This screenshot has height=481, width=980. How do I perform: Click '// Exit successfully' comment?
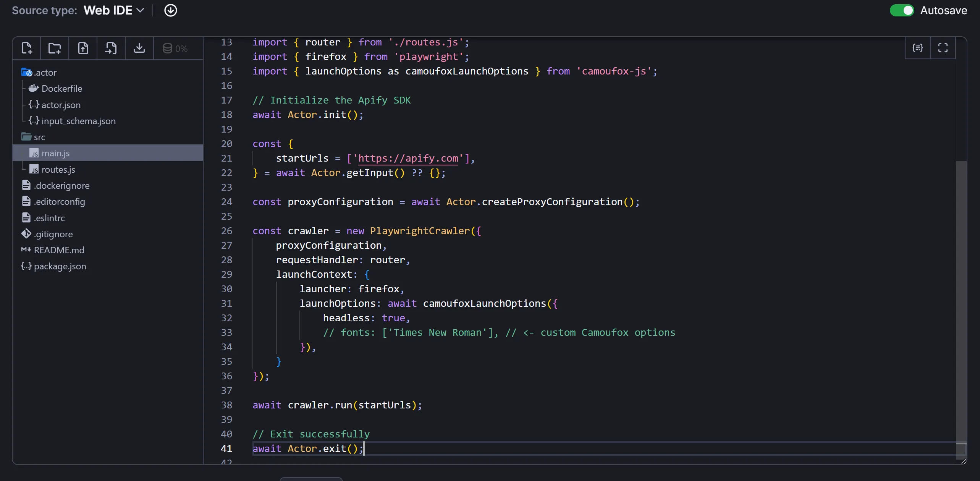[311, 434]
